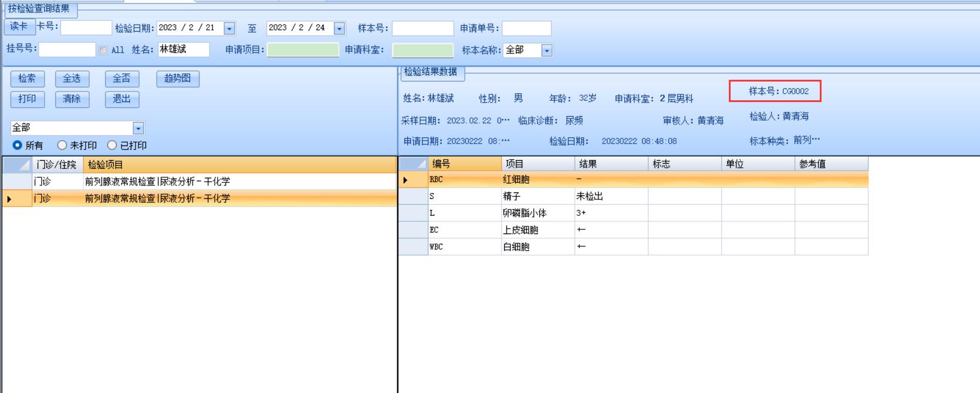
Task: Expand the 全部 filter combo box arrow
Action: point(138,128)
